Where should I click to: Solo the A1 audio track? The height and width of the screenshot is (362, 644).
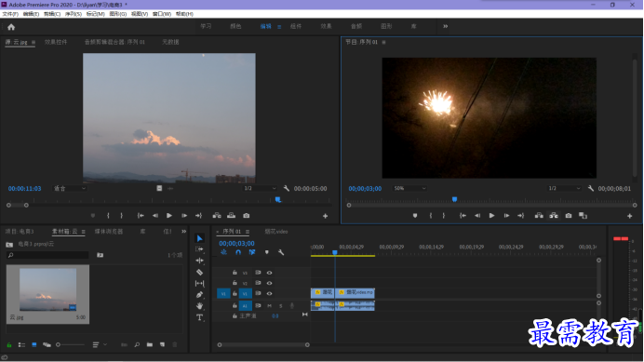281,306
